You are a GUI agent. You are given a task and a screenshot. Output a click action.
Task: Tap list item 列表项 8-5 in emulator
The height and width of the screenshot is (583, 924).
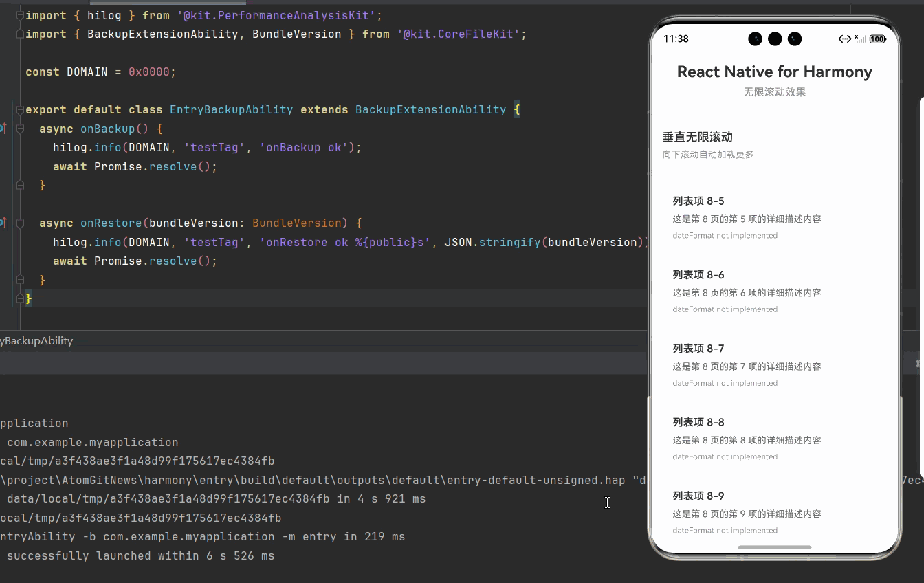775,218
